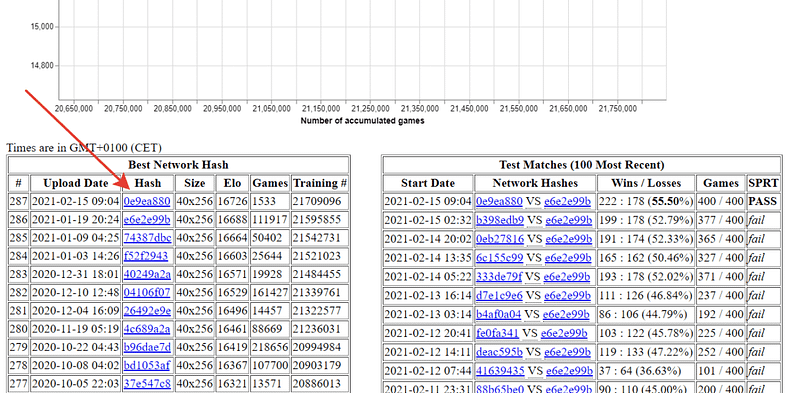
Task: Click hash link 40249a2a
Action: pyautogui.click(x=147, y=274)
